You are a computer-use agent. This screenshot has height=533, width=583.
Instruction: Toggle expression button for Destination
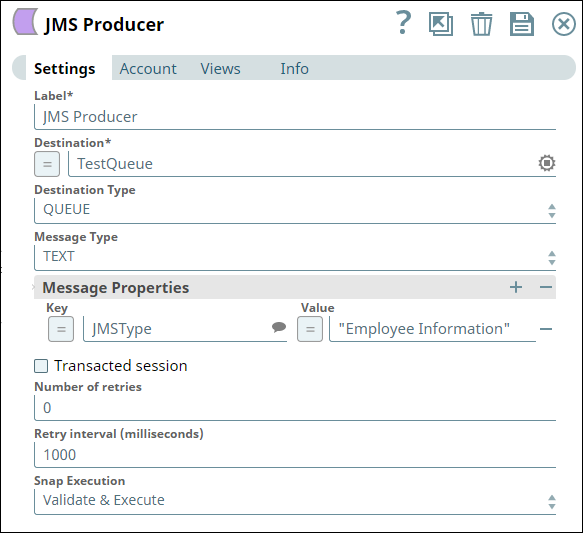pos(47,164)
